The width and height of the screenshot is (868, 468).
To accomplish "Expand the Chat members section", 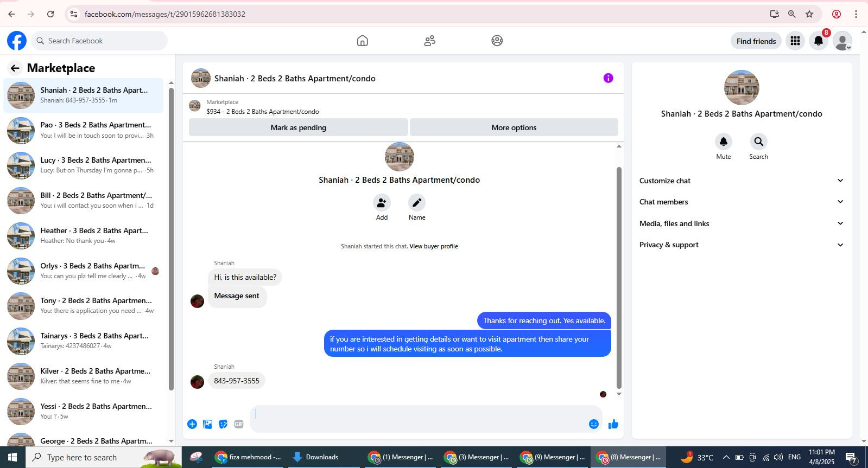I will (x=742, y=202).
